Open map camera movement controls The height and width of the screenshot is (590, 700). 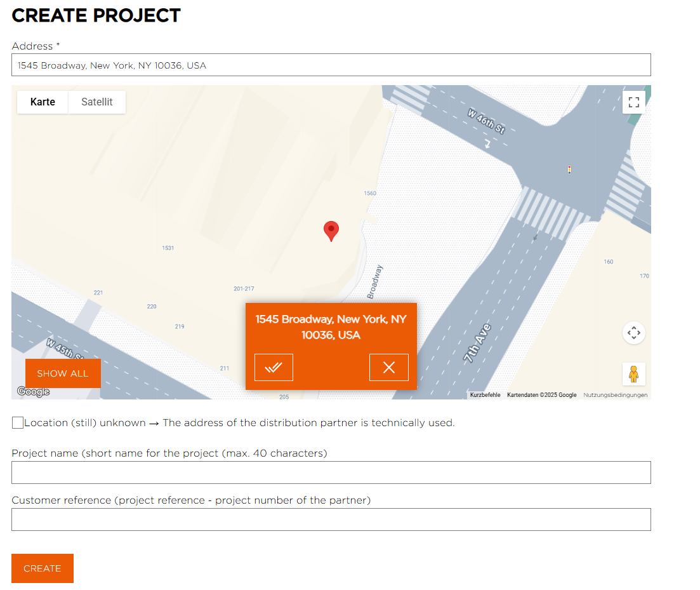pyautogui.click(x=633, y=333)
